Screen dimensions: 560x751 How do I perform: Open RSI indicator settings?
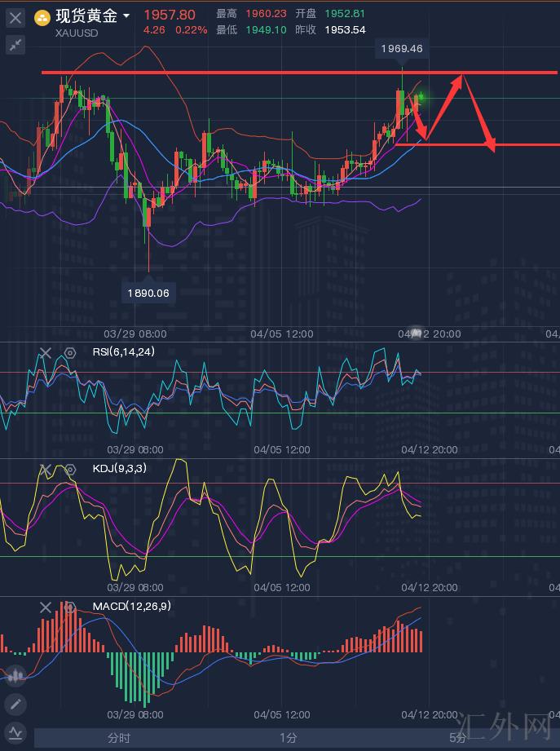(x=70, y=353)
